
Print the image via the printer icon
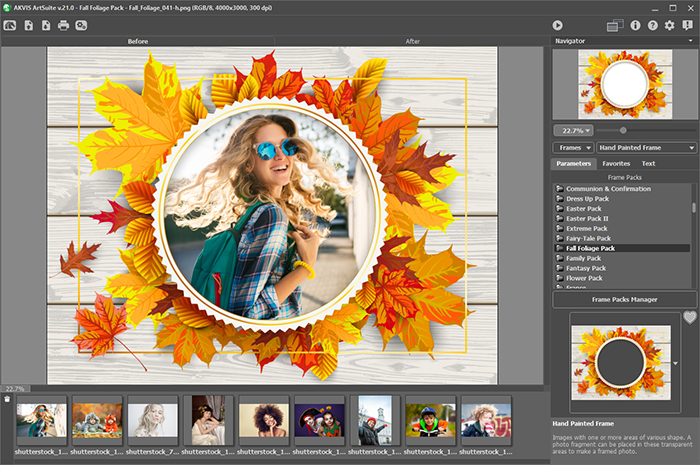tap(63, 25)
